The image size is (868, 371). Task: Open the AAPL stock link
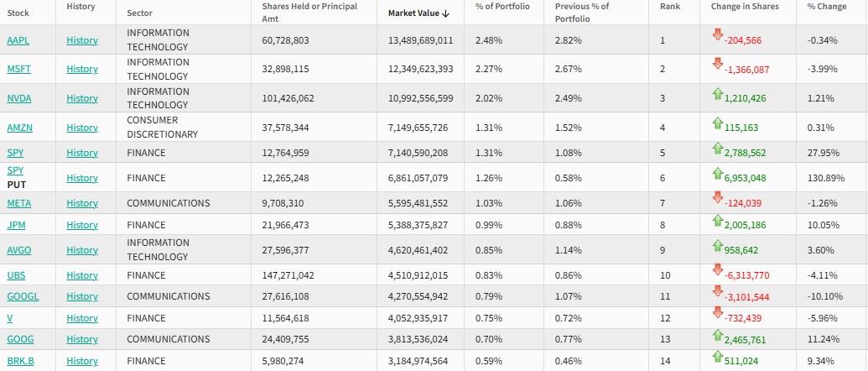18,40
